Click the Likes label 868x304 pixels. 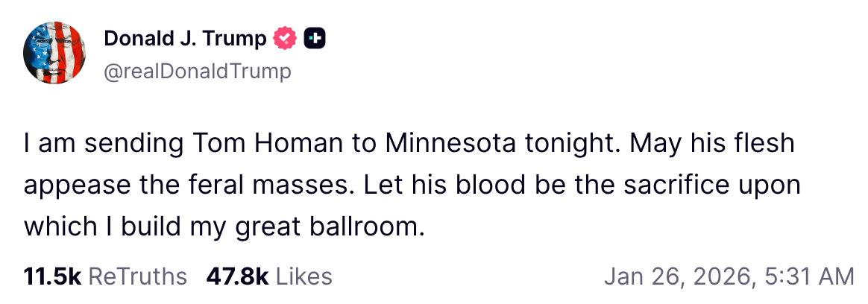tap(304, 277)
